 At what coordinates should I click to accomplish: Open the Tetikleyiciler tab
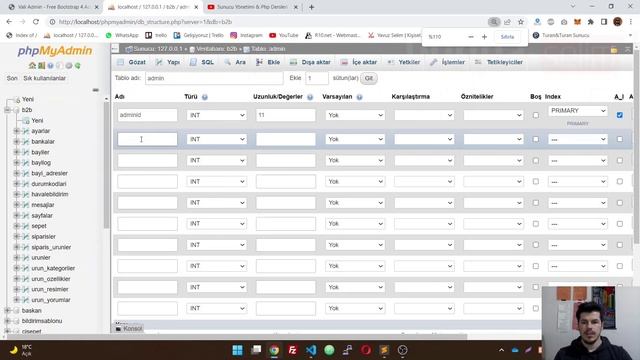click(499, 62)
